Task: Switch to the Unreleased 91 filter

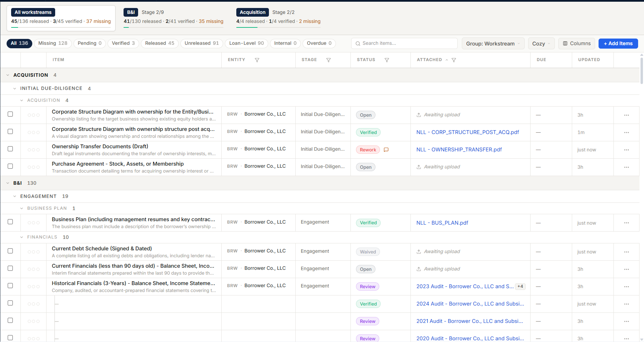Action: point(202,43)
